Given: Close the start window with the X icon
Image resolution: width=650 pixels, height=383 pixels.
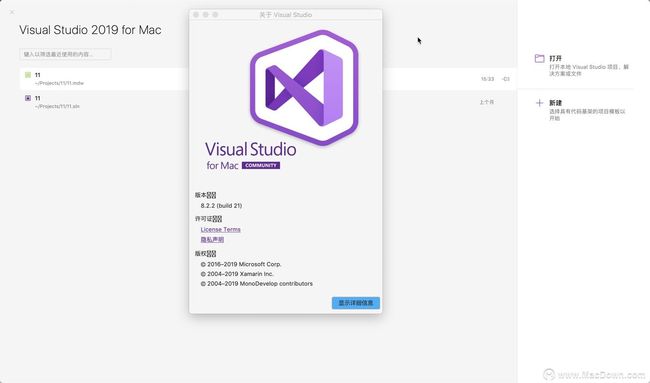Looking at the screenshot, I should pyautogui.click(x=12, y=12).
